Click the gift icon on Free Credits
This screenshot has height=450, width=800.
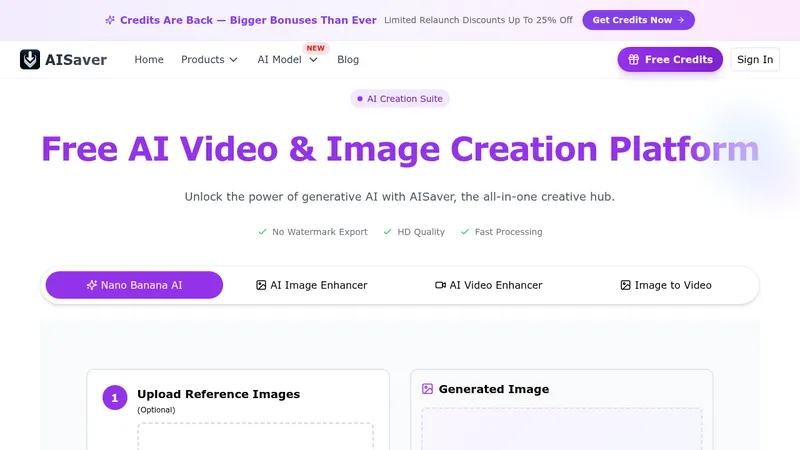point(633,59)
